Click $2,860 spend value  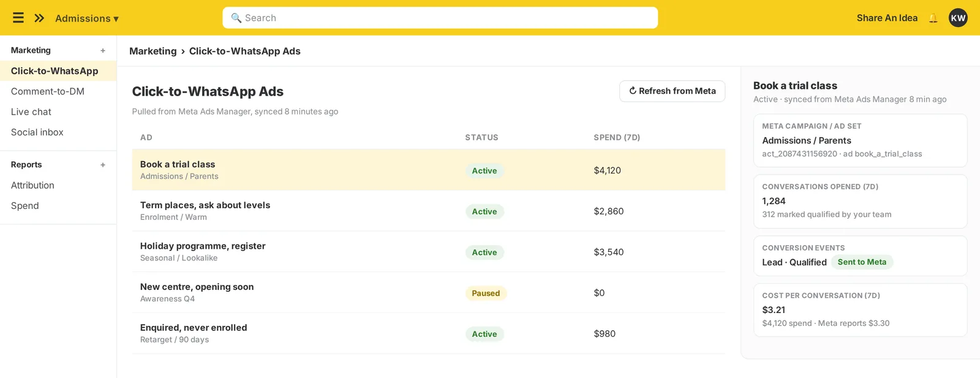pos(609,211)
